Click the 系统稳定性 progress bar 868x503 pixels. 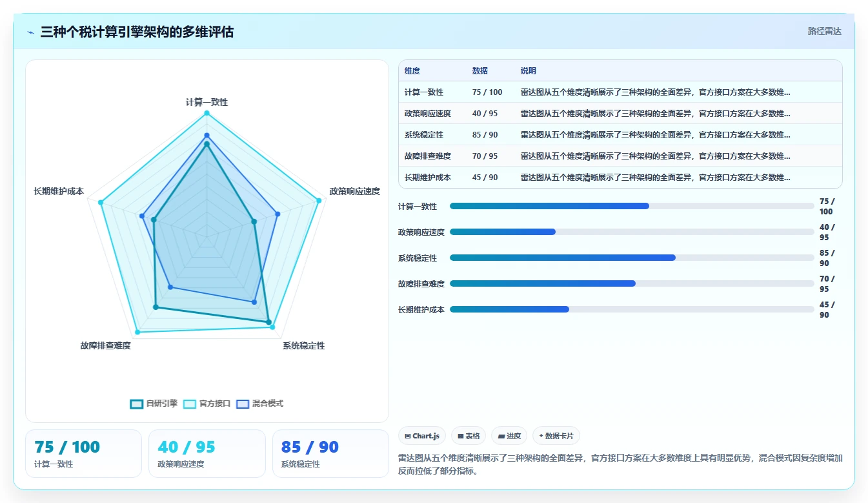[x=632, y=258]
